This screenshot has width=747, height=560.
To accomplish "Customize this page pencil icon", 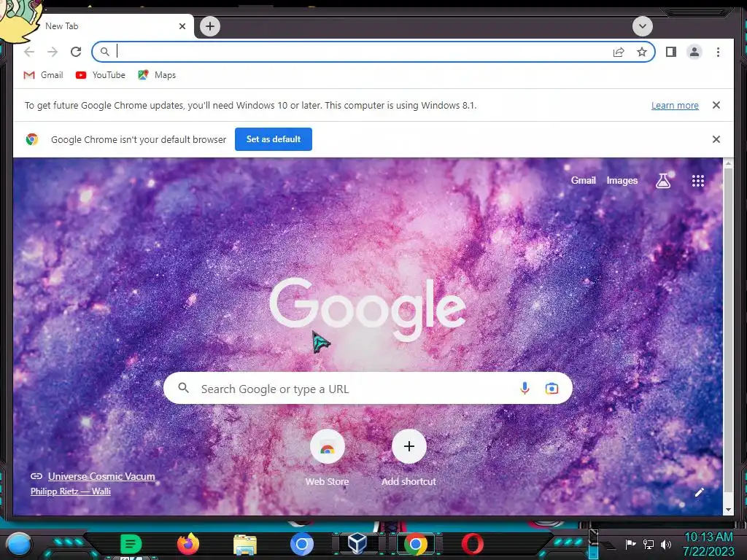I will (x=699, y=492).
